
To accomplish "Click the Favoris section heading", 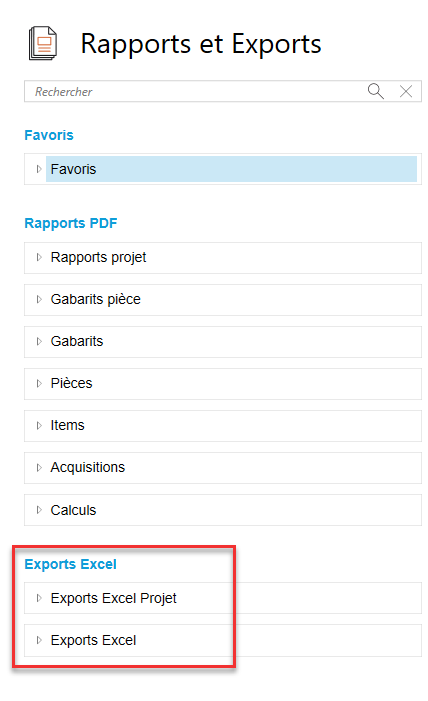I will (x=49, y=135).
